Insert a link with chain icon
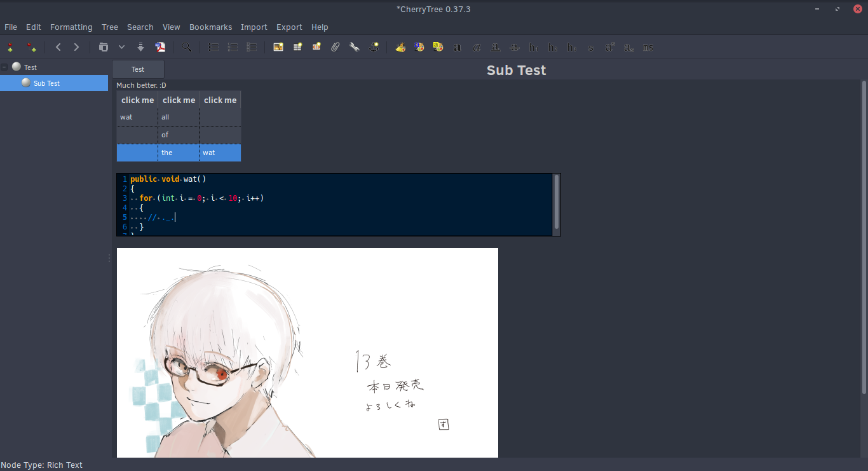Screen dimensions: 868x471 355,47
